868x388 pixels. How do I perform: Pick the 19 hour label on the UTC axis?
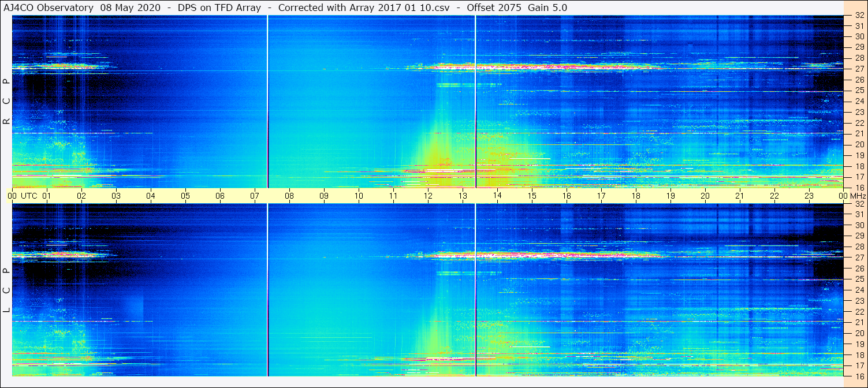(670, 196)
